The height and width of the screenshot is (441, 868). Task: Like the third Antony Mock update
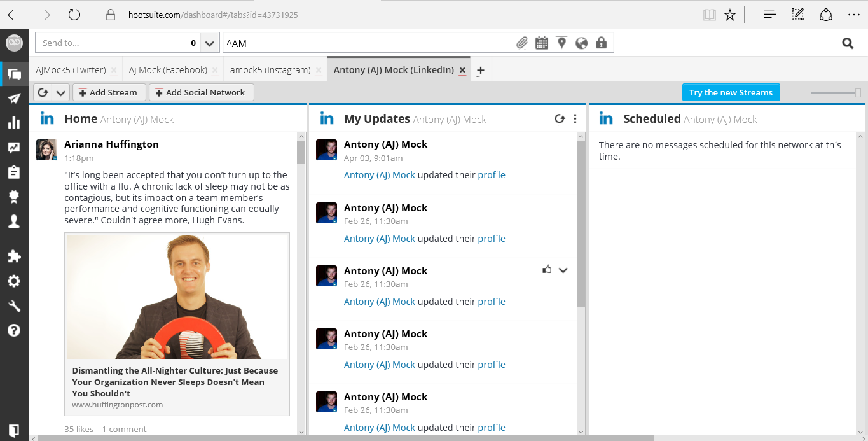(546, 270)
